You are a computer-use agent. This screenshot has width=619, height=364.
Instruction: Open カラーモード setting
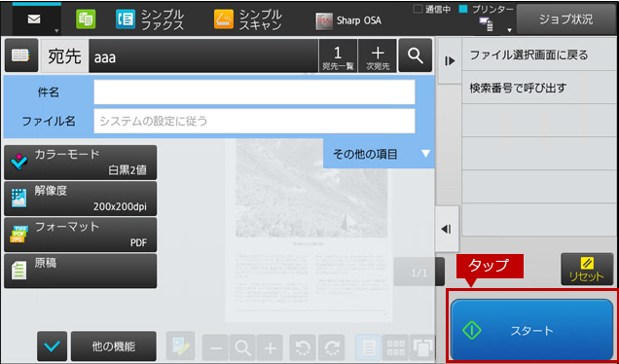(x=80, y=163)
